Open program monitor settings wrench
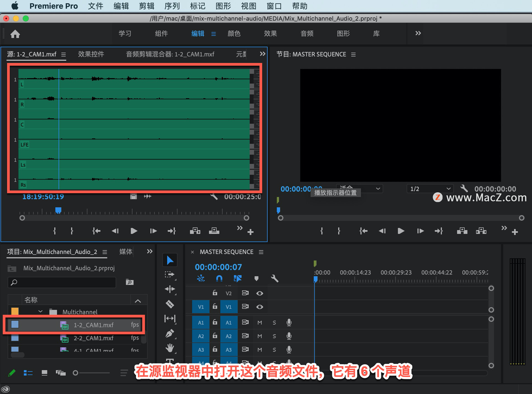Viewport: 532px width, 394px height. click(464, 189)
